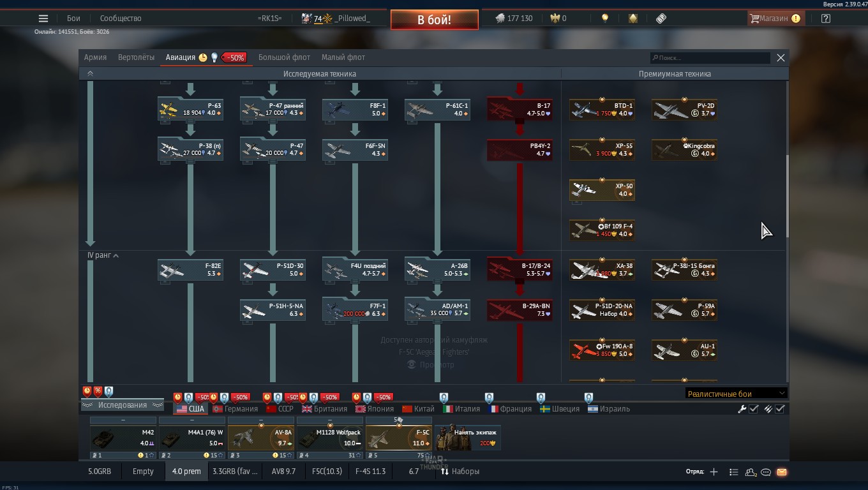Viewport: 868px width, 490px height.
Task: Click the Просмотр camouflage preview link
Action: click(x=431, y=364)
